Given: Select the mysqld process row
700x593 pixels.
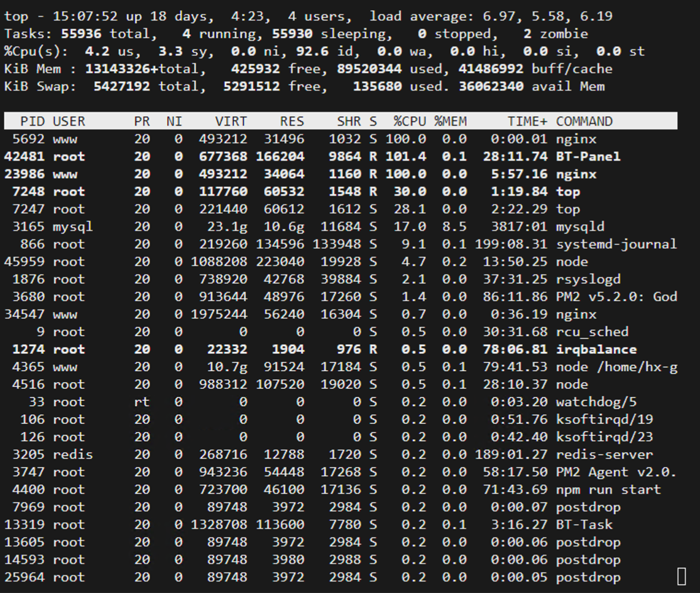Looking at the screenshot, I should tap(323, 226).
